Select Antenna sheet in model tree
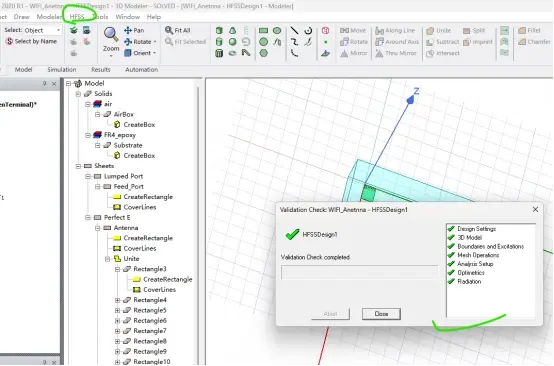The height and width of the screenshot is (366, 554). 126,228
